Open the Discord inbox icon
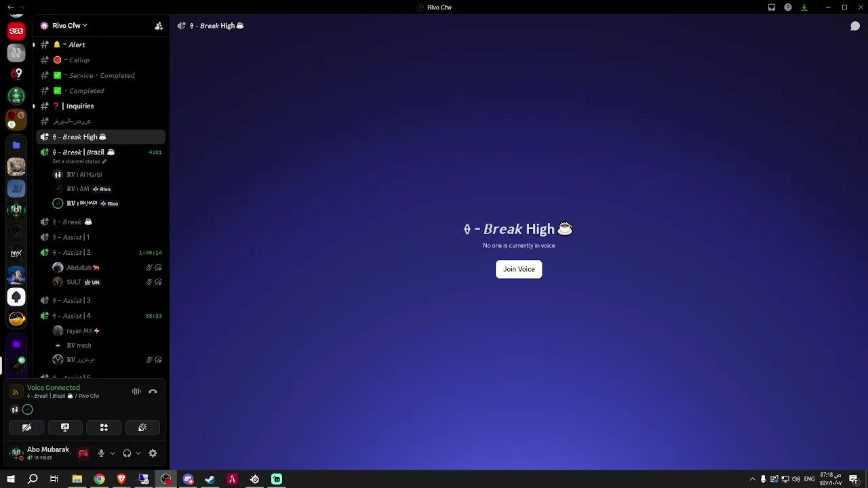868x488 pixels. tap(772, 7)
